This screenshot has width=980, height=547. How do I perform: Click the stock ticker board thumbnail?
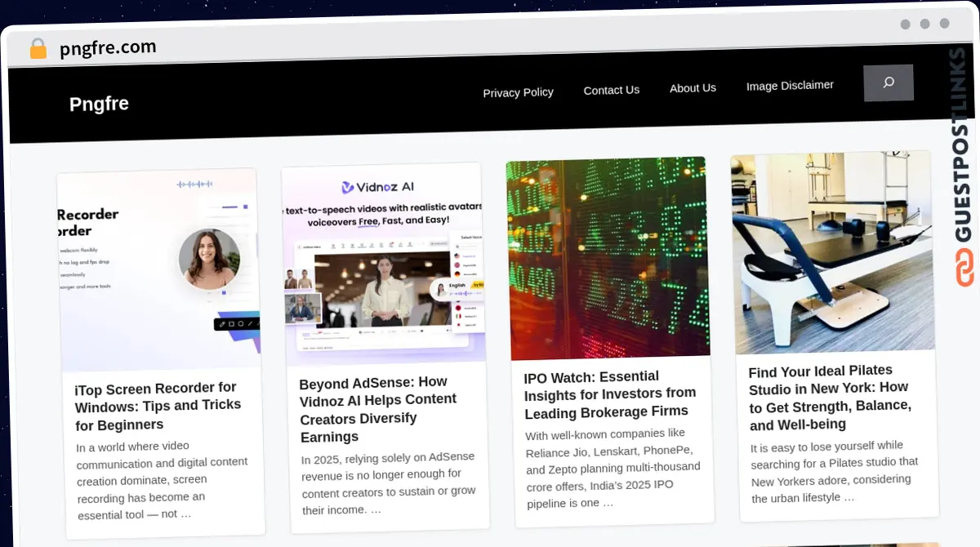click(607, 257)
